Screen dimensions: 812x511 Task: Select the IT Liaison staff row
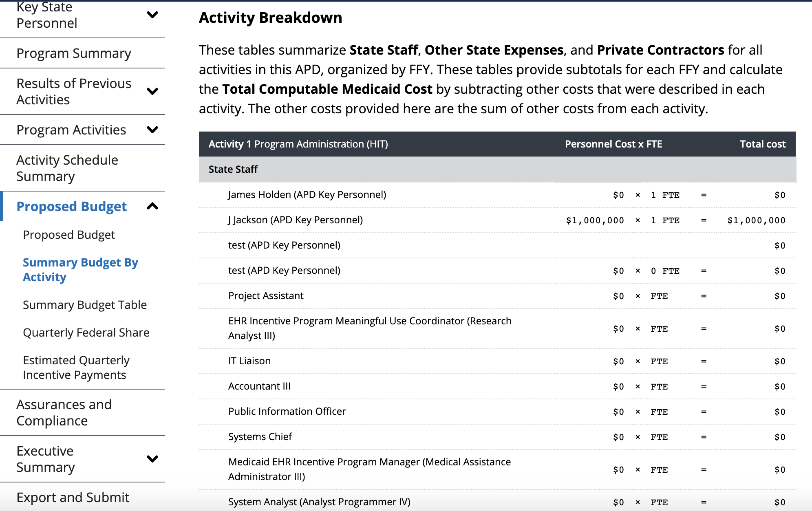click(x=249, y=361)
